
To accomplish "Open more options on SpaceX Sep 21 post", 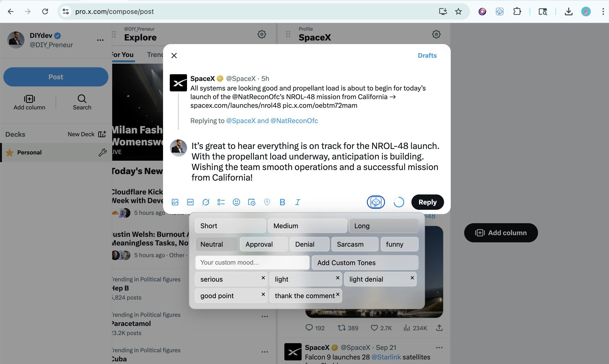I will (x=439, y=347).
